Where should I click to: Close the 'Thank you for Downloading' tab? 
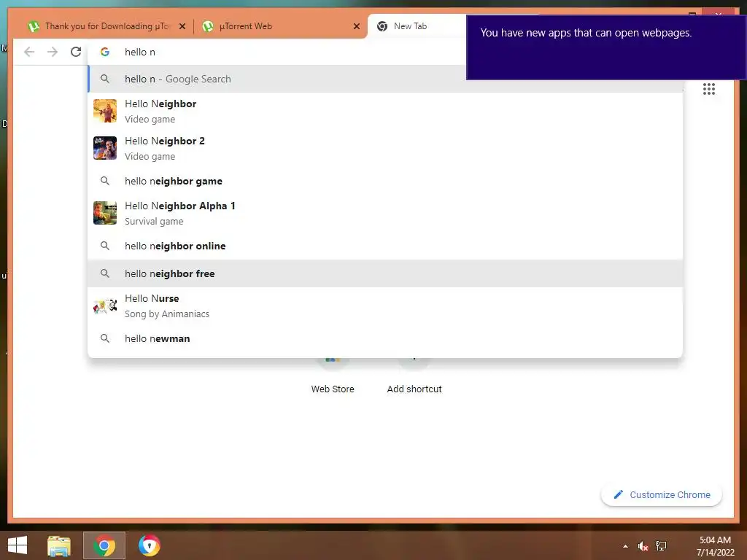(x=182, y=26)
